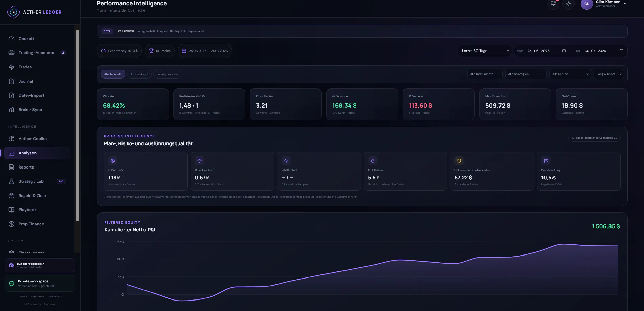Click the Analysen bar-chart icon
This screenshot has height=311, width=644.
click(12, 153)
